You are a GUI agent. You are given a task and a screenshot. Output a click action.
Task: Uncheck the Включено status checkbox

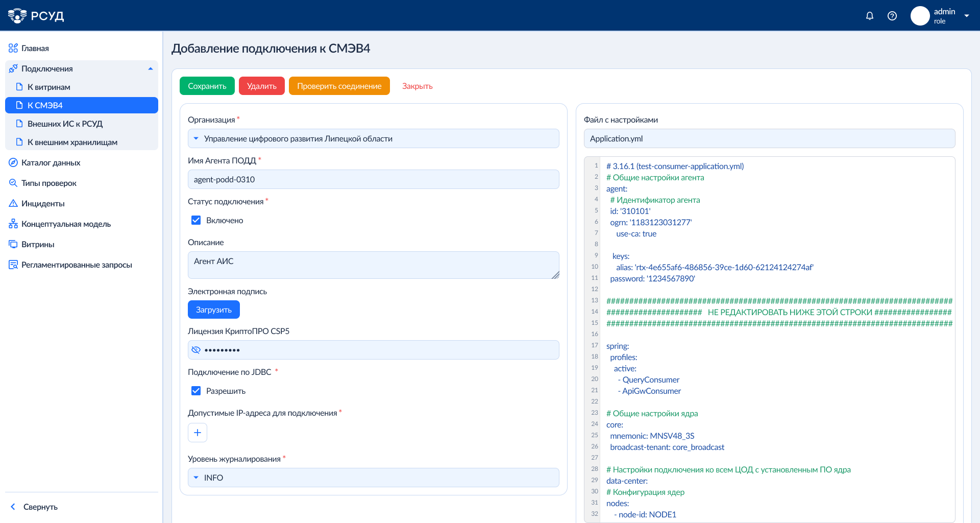[x=196, y=220]
